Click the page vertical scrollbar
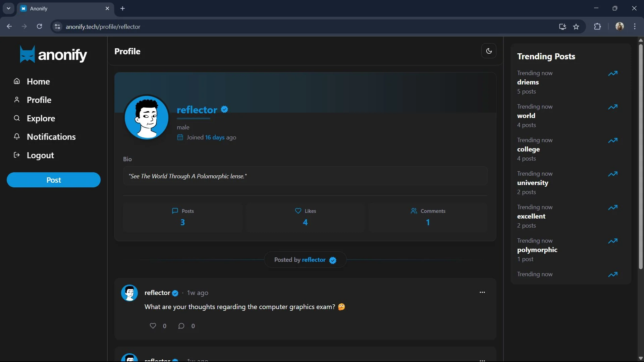 [x=641, y=157]
